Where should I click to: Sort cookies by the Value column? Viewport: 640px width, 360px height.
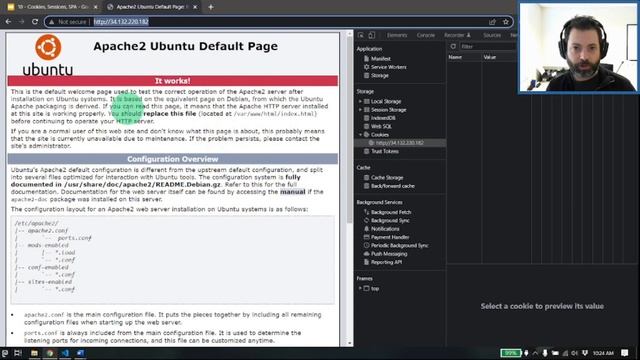(x=499, y=57)
